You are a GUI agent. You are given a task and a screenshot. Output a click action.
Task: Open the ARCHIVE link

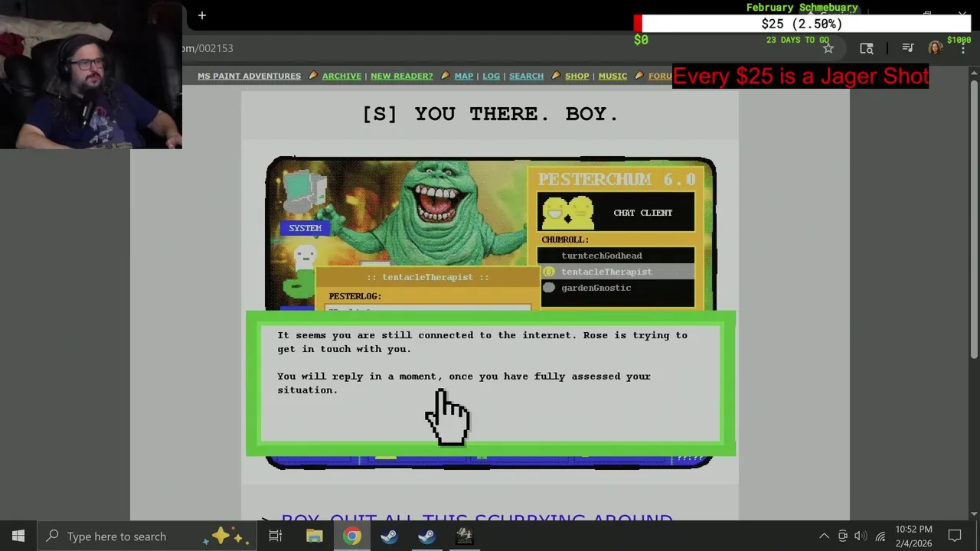coord(341,76)
